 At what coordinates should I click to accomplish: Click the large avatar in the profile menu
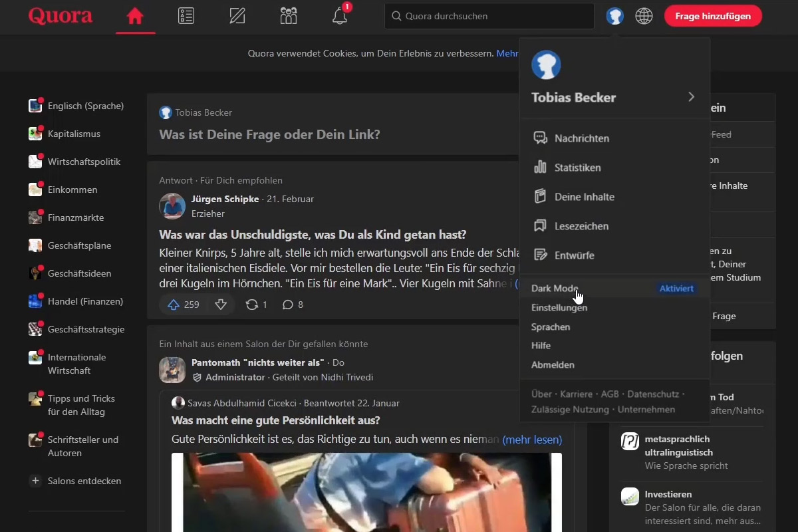pyautogui.click(x=546, y=65)
